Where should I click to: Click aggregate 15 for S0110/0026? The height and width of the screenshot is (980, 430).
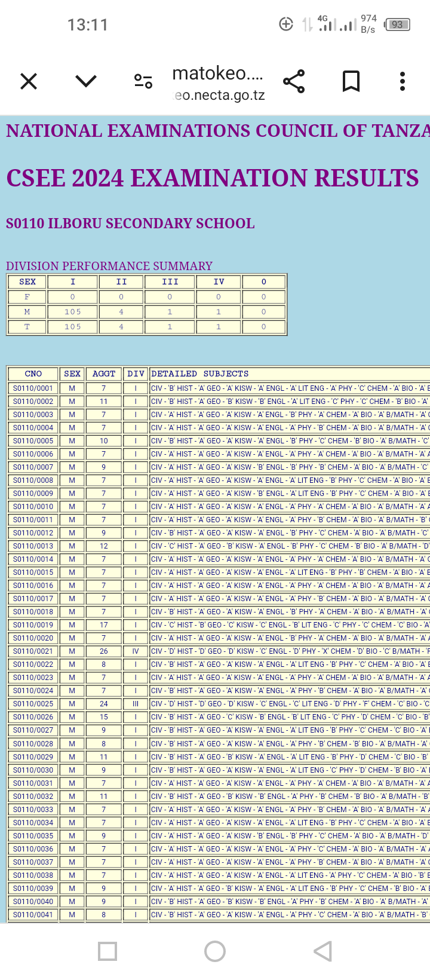pyautogui.click(x=104, y=717)
